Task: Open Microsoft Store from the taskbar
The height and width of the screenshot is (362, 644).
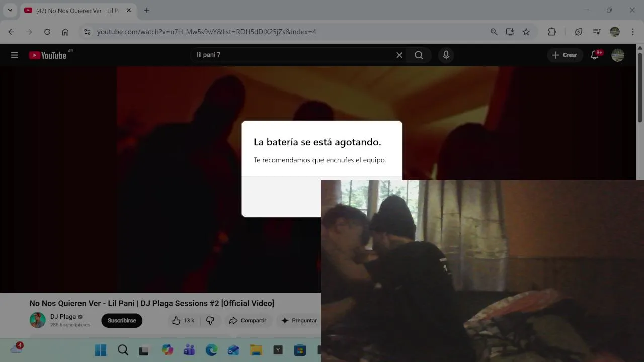Action: tap(300, 350)
